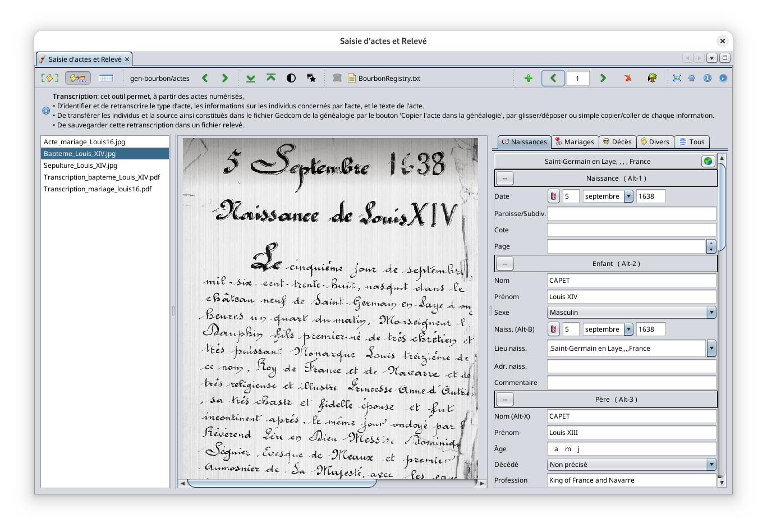Viewport: 767px width, 532px height.
Task: Increment the Page spinner
Action: [711, 243]
